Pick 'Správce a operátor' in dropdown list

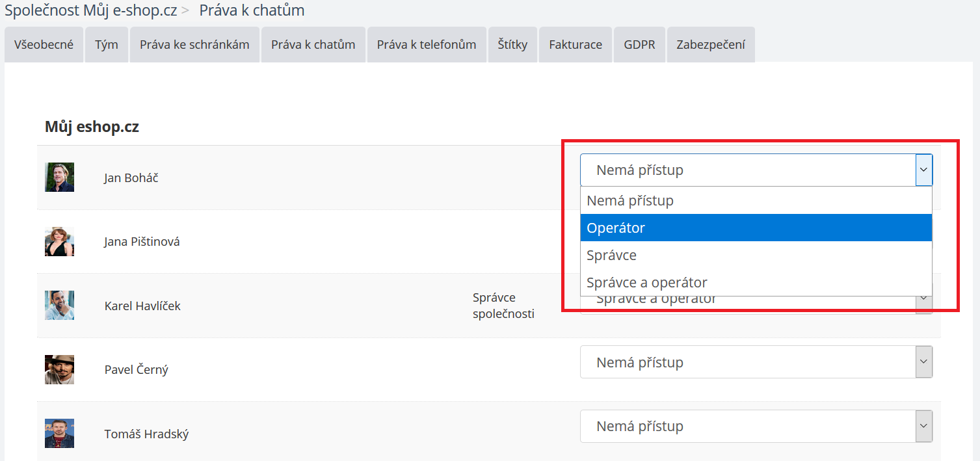pyautogui.click(x=756, y=283)
